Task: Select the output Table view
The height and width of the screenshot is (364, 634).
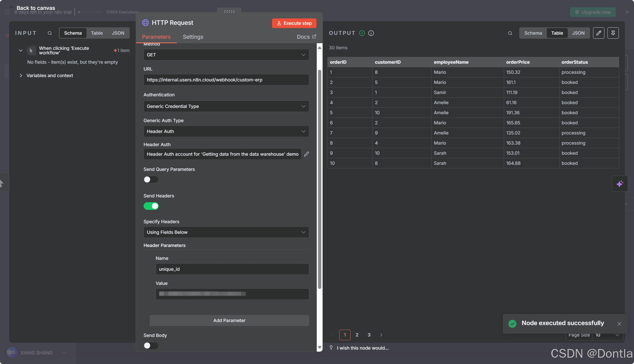Action: point(557,33)
